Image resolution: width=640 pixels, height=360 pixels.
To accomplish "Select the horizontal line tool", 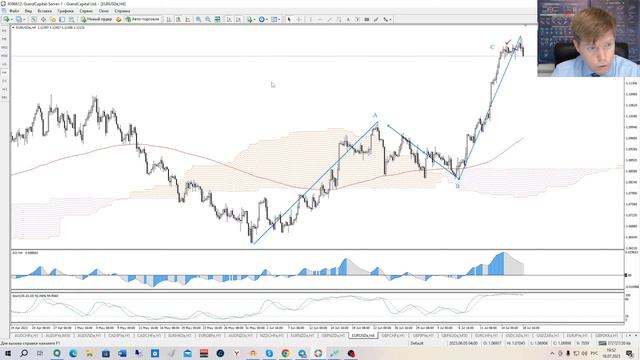I will 320,19.
